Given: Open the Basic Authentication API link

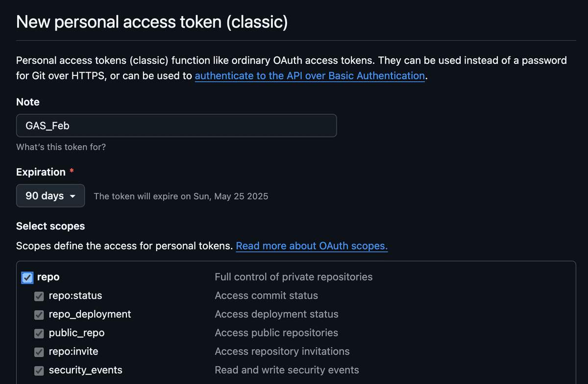Looking at the screenshot, I should pos(310,76).
